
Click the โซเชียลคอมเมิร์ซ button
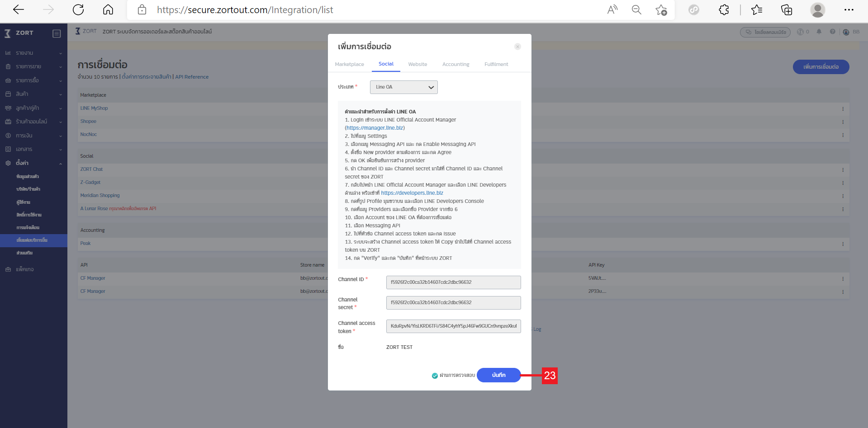coord(765,32)
